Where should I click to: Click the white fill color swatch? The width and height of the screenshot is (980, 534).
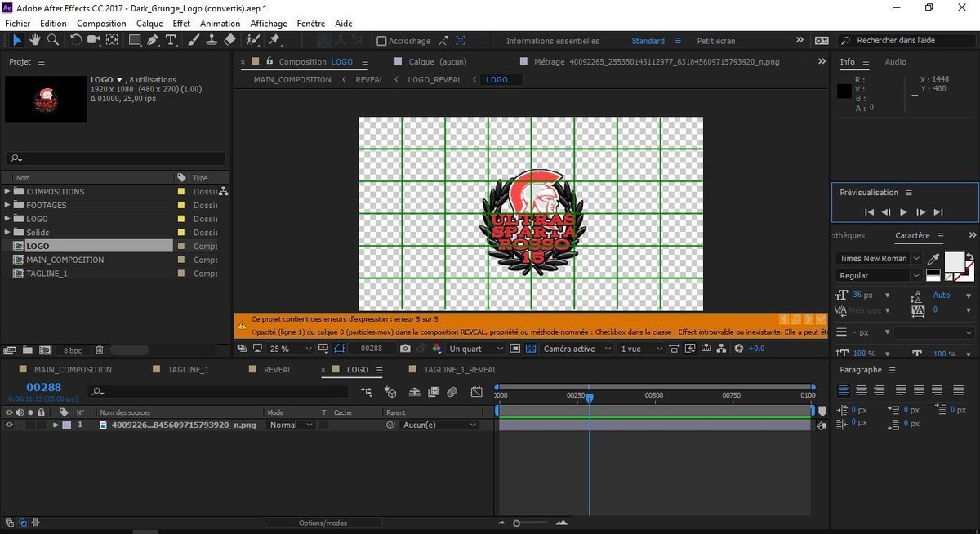click(954, 261)
